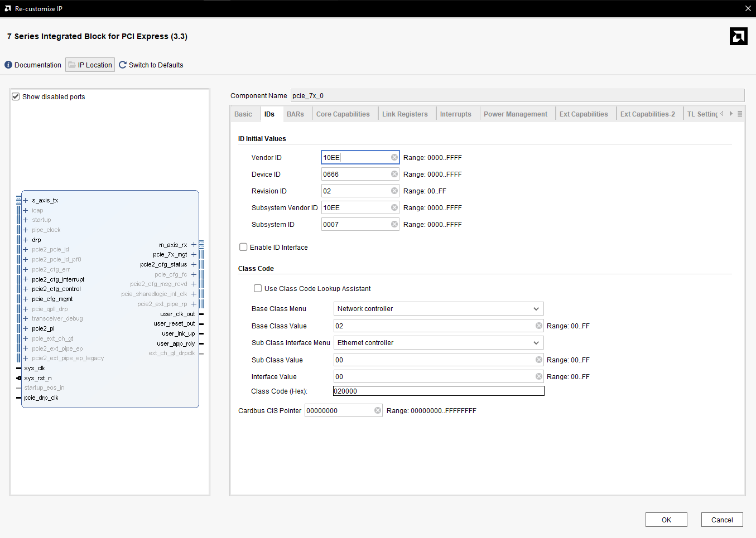This screenshot has width=756, height=538.
Task: Click the Switch to Defaults refresh icon
Action: pos(123,65)
